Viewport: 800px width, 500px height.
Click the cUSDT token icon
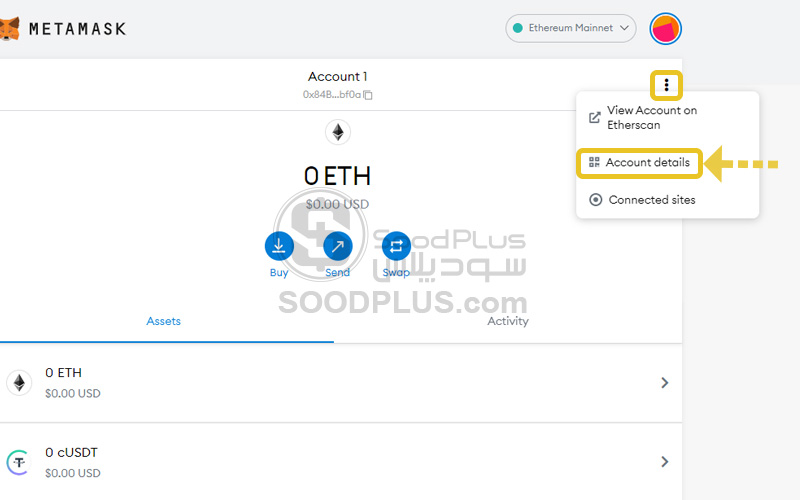(x=19, y=462)
